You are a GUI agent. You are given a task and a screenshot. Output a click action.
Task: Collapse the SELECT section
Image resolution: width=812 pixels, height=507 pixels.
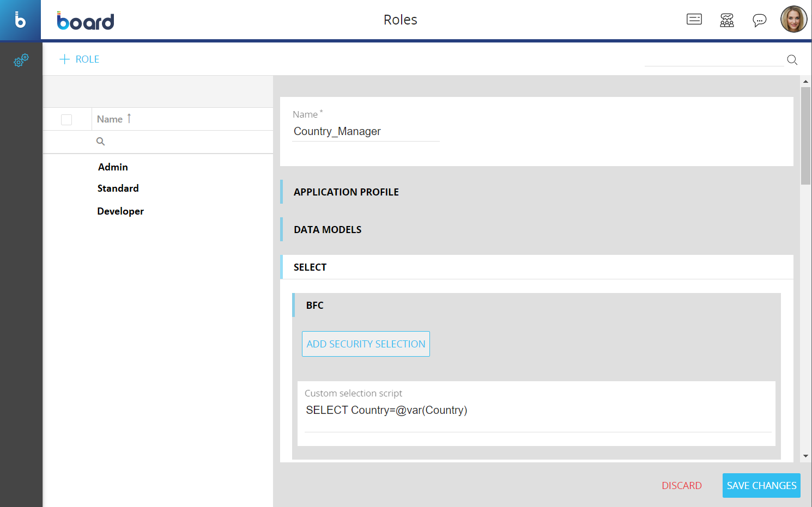click(x=310, y=267)
